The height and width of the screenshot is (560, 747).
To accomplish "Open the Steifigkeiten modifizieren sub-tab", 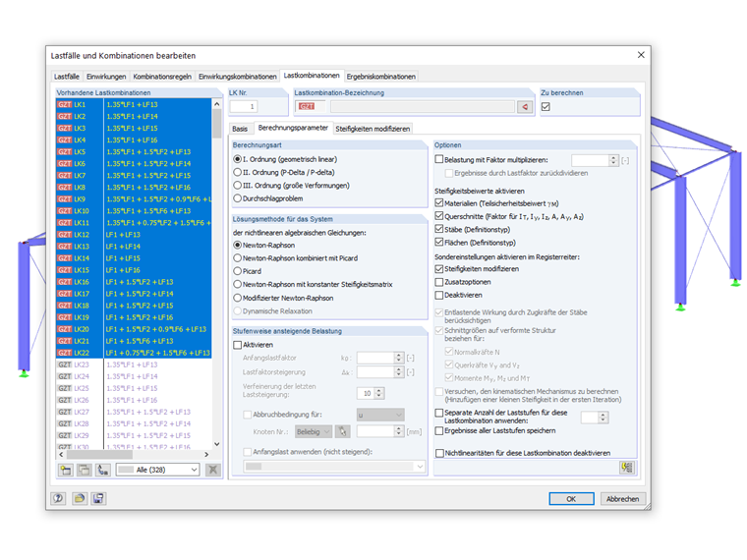I will point(373,129).
